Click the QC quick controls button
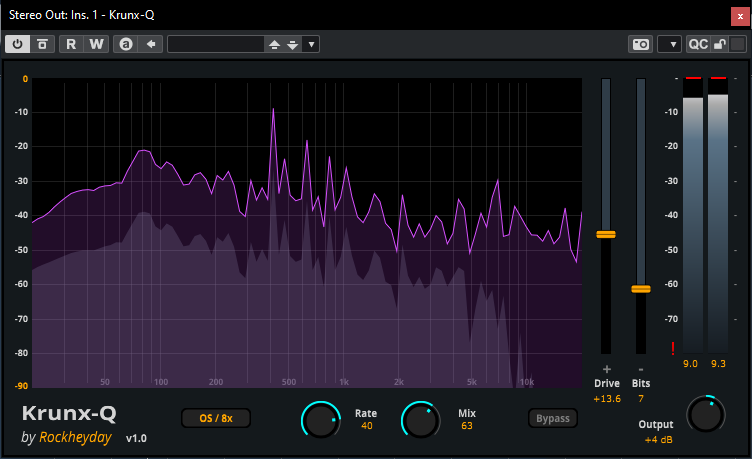The height and width of the screenshot is (459, 752). 698,44
